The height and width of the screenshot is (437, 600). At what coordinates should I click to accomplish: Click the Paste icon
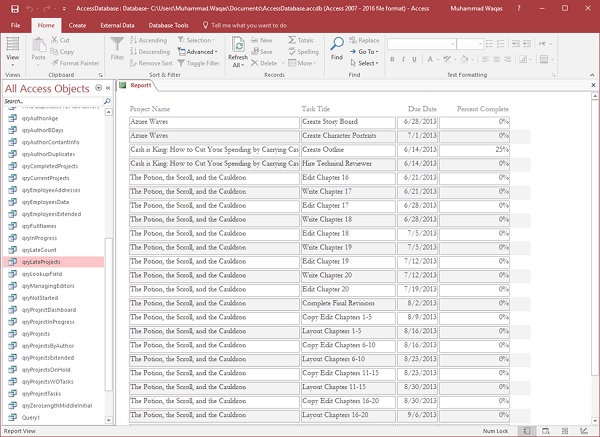39,47
